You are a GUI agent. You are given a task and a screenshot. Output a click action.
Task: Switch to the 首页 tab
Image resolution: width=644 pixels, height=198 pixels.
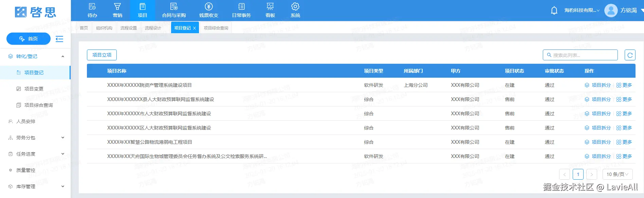pos(84,28)
